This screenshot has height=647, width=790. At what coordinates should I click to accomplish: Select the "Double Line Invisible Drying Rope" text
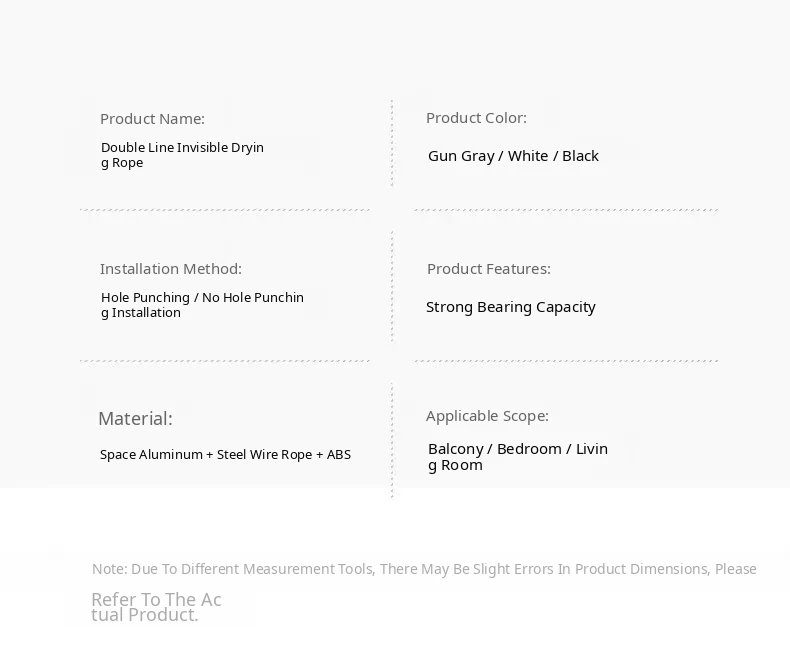click(x=182, y=155)
